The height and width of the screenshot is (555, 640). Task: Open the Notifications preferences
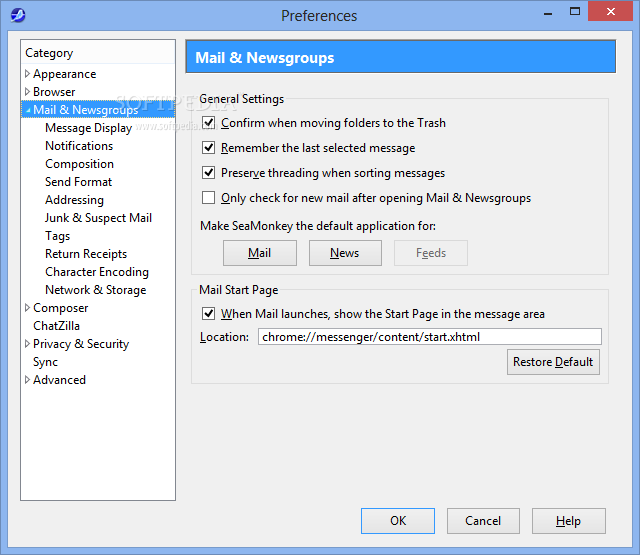pos(79,146)
